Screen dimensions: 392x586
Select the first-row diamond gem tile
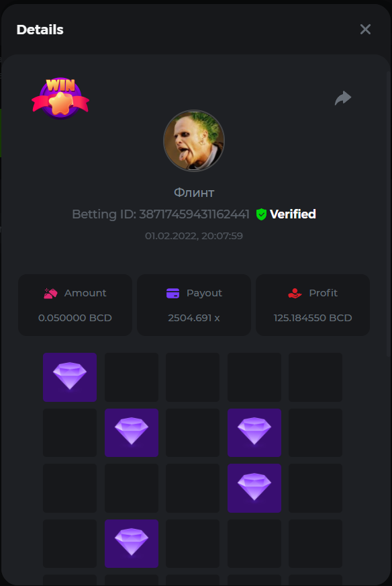[70, 377]
